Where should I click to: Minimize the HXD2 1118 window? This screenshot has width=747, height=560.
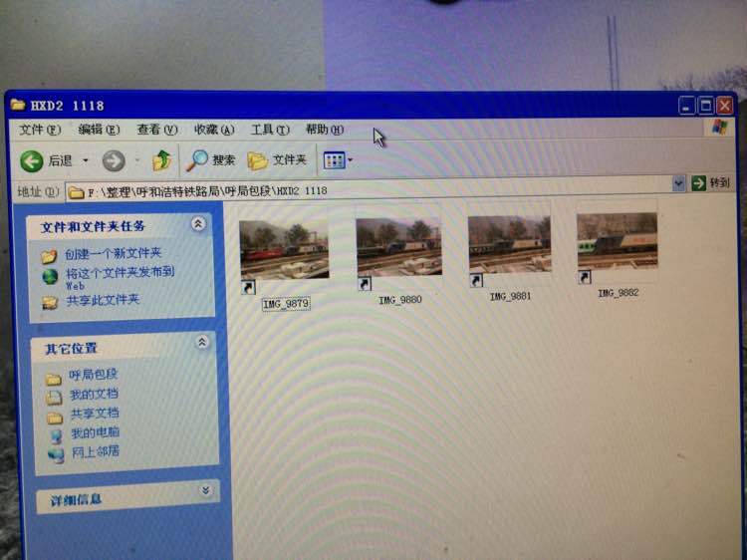pos(686,106)
